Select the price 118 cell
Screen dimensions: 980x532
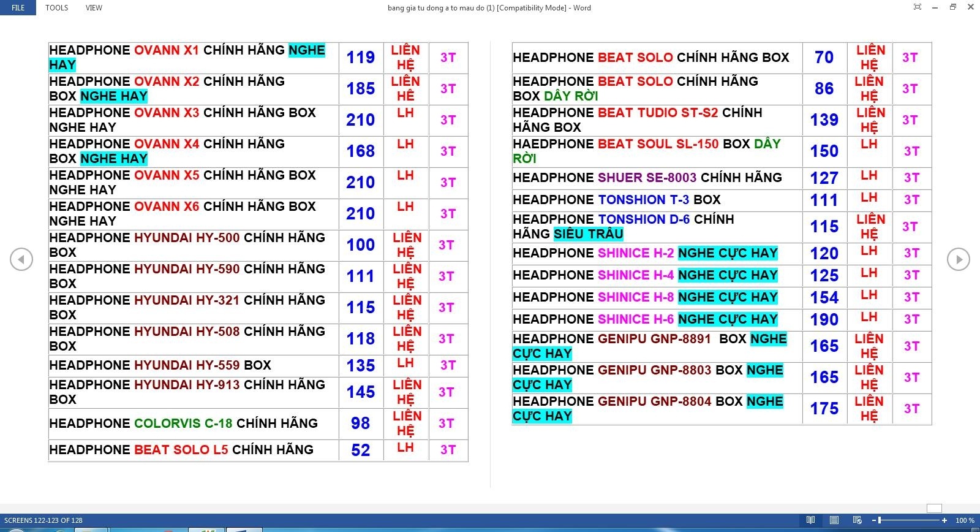click(361, 339)
